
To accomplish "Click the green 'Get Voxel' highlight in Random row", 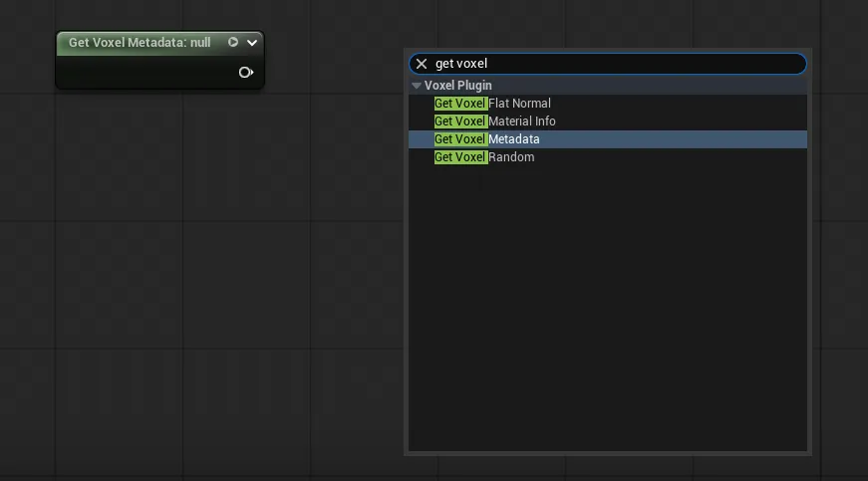I will pos(460,157).
